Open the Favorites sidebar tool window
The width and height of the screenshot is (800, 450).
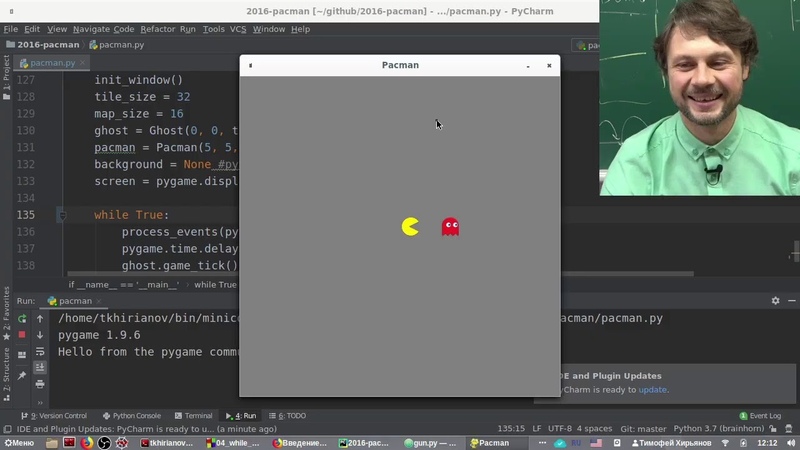[x=6, y=312]
